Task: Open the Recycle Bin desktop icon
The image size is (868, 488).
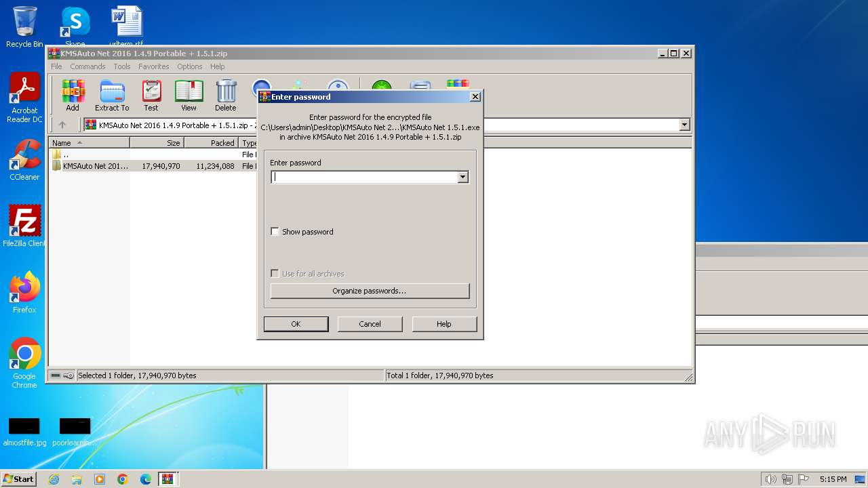Action: (24, 27)
